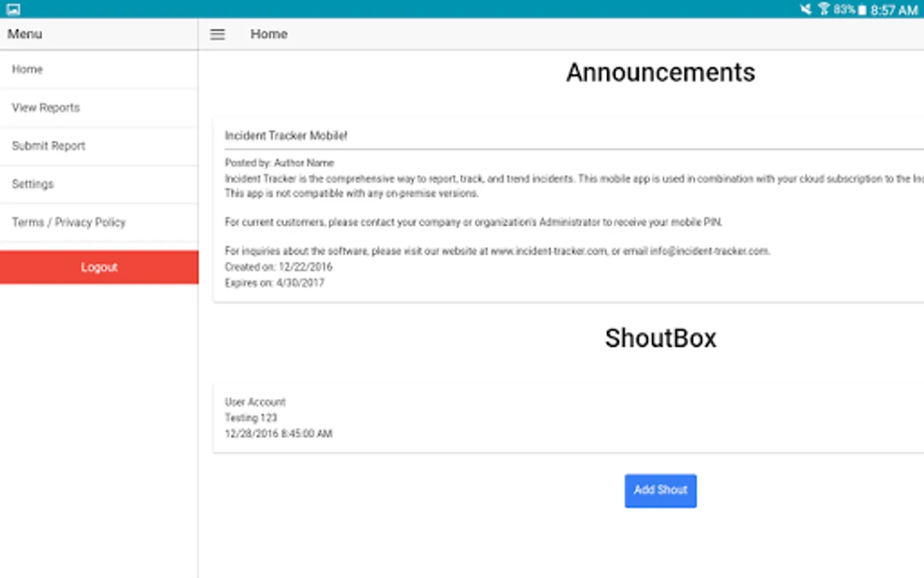Click the red Logout button
The width and height of the screenshot is (924, 578).
(99, 267)
